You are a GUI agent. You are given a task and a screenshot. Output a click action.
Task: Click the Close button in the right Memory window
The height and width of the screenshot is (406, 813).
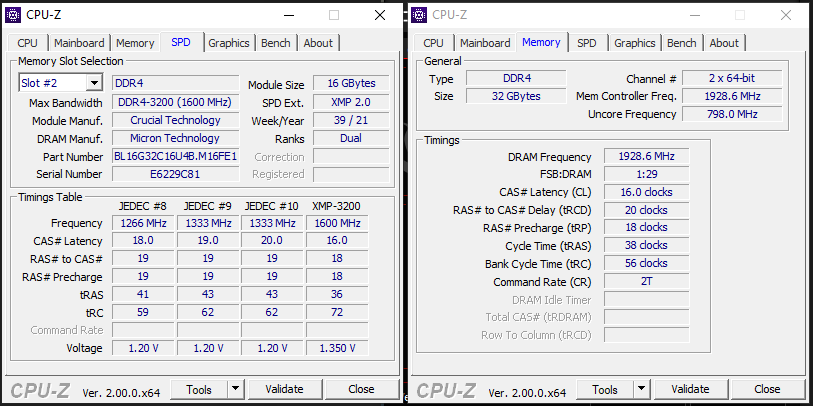[x=767, y=389]
